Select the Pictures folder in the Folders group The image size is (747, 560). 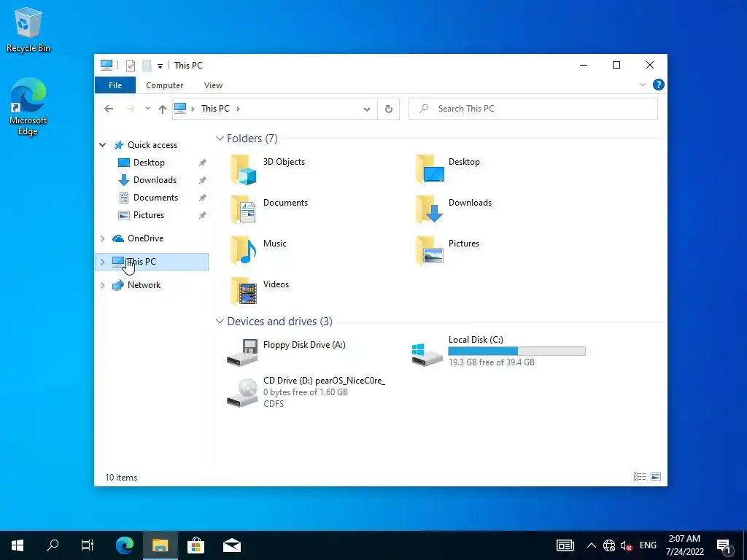(447, 251)
